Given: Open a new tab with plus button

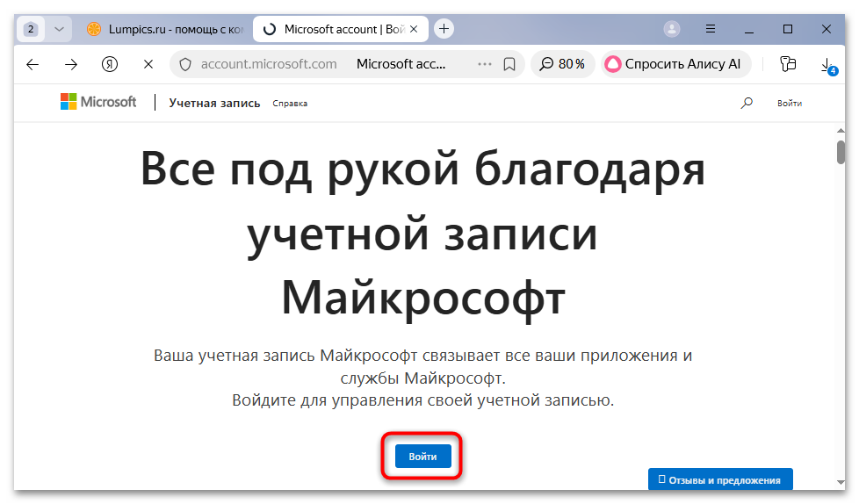Looking at the screenshot, I should pos(444,28).
